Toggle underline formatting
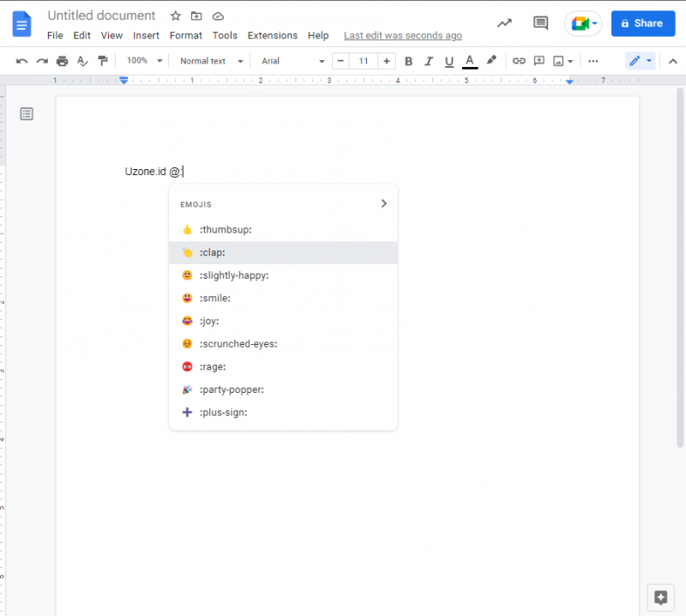686x616 pixels. coord(448,61)
